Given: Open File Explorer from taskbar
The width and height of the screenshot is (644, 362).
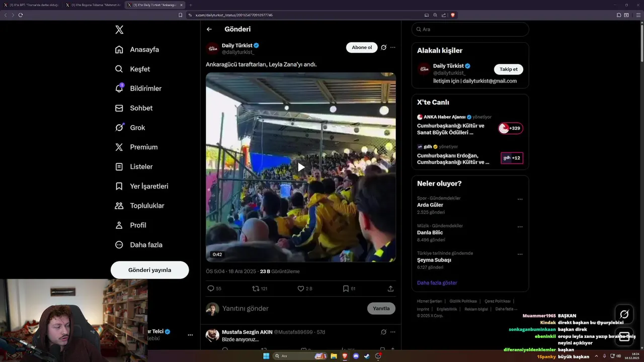Looking at the screenshot, I should [334, 356].
